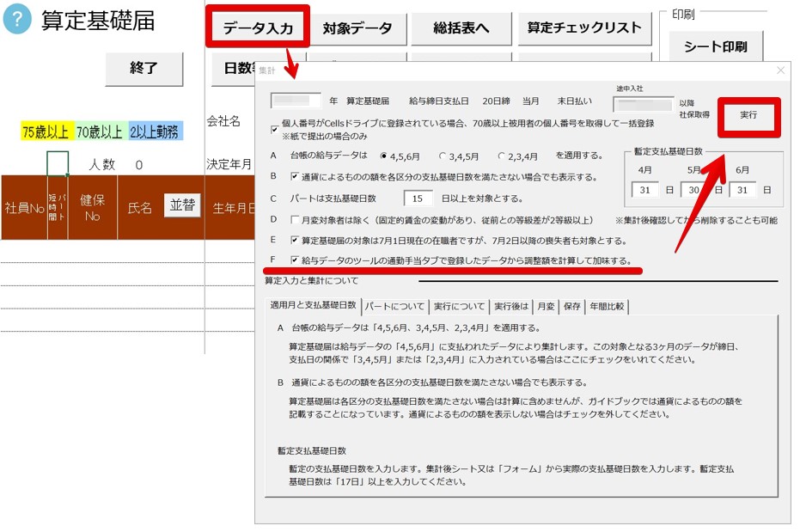
Task: Click the 終了 button
Action: [x=144, y=69]
